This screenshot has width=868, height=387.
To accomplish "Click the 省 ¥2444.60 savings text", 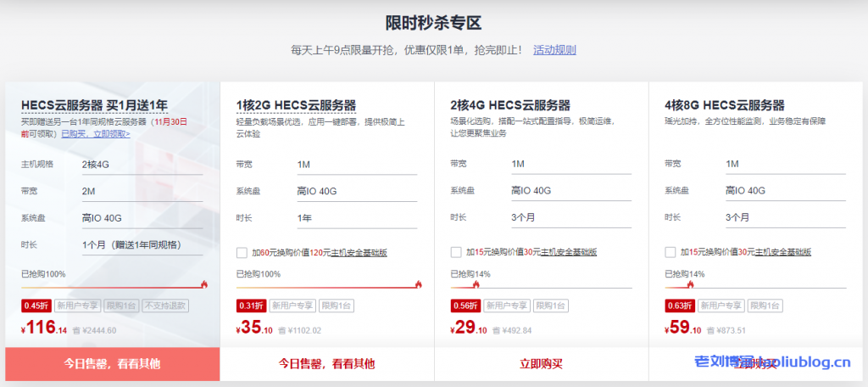I will (95, 331).
